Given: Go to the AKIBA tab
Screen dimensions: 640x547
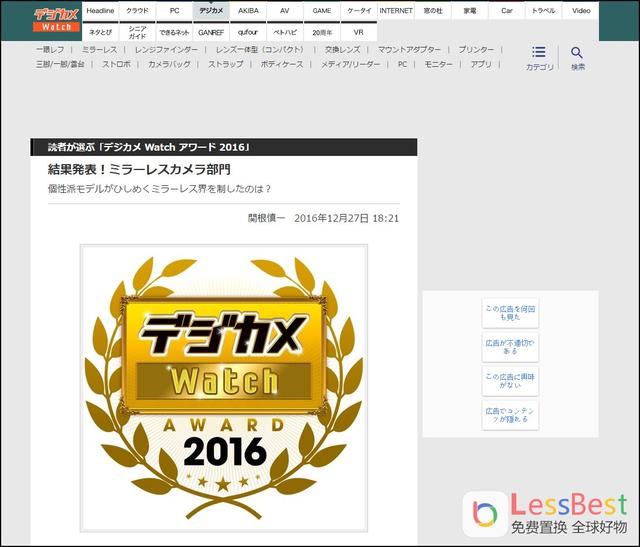Looking at the screenshot, I should (x=248, y=11).
